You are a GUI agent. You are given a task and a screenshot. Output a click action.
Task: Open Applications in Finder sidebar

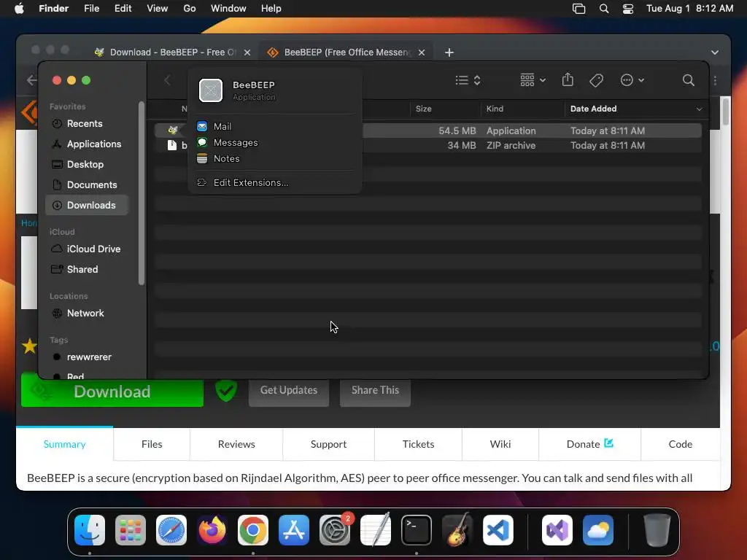click(x=87, y=144)
